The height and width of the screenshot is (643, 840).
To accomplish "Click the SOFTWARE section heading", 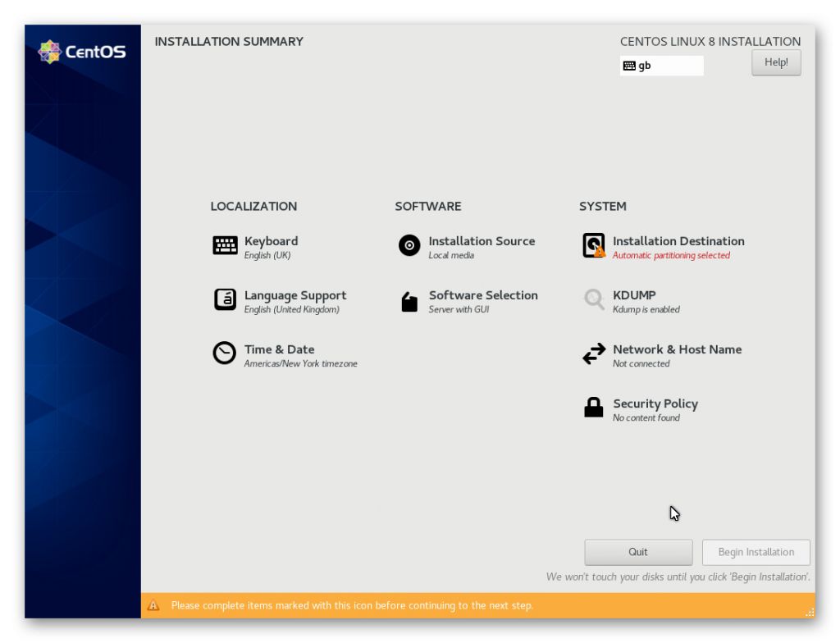I will (428, 207).
